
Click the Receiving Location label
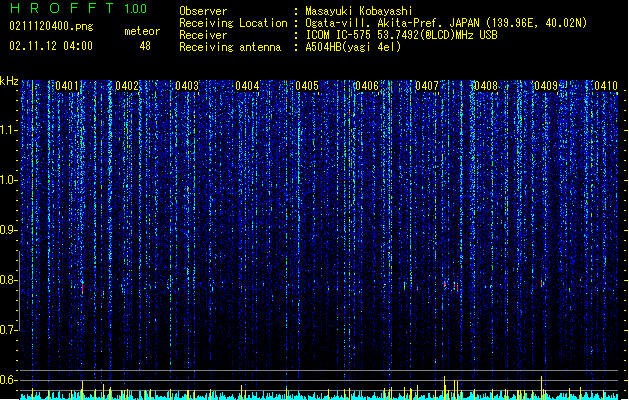tap(233, 23)
